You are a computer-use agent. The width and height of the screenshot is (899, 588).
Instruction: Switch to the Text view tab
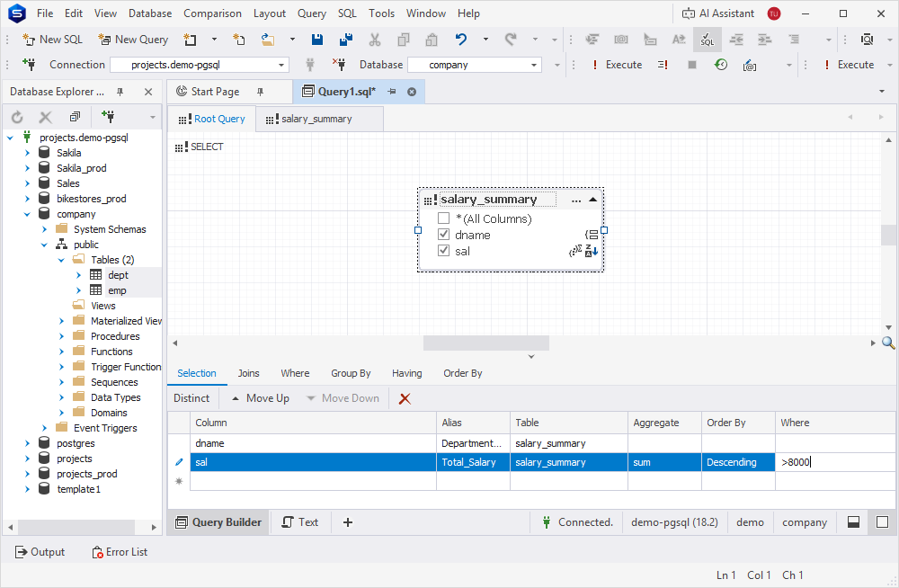pyautogui.click(x=300, y=522)
